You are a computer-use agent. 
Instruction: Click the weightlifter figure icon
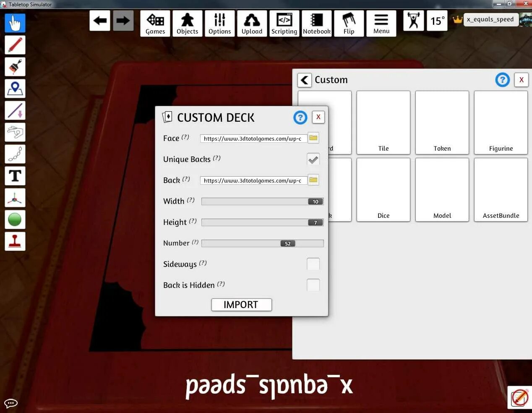click(414, 21)
